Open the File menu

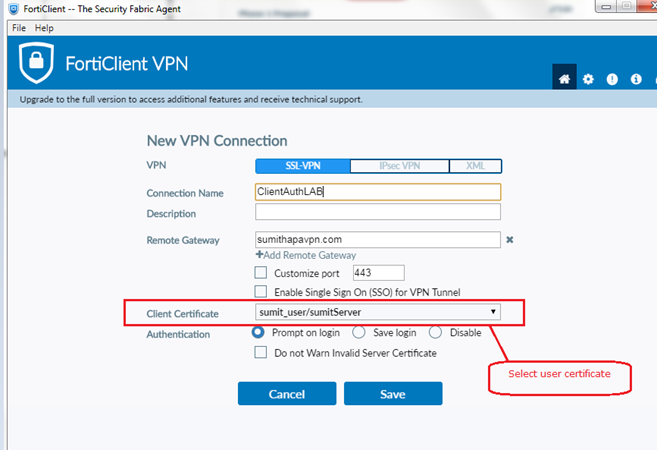pyautogui.click(x=19, y=28)
